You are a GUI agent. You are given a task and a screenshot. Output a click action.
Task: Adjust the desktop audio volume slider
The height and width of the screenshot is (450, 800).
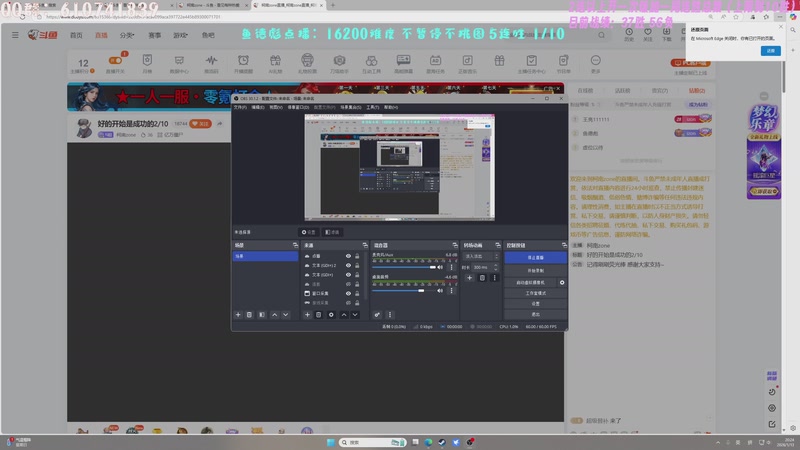tap(404, 290)
